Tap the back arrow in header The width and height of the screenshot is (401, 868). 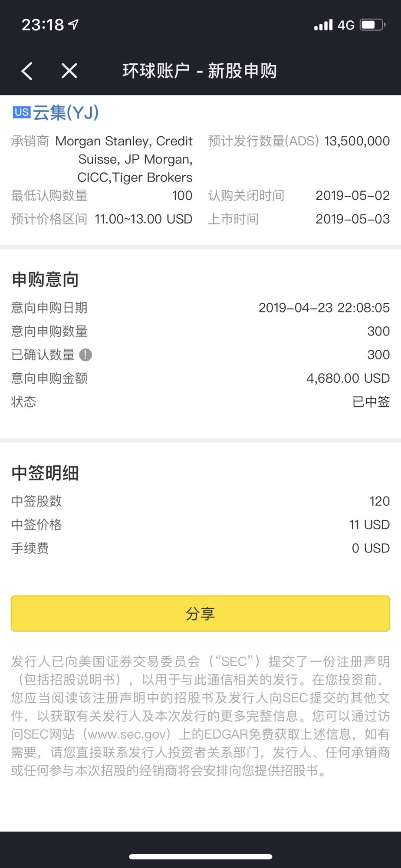[27, 71]
